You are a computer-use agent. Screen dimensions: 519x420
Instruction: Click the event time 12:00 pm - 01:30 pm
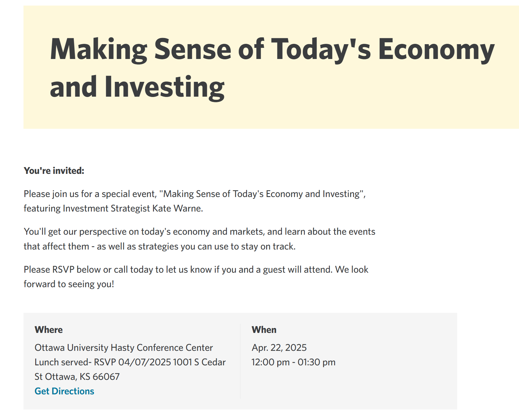tap(293, 362)
